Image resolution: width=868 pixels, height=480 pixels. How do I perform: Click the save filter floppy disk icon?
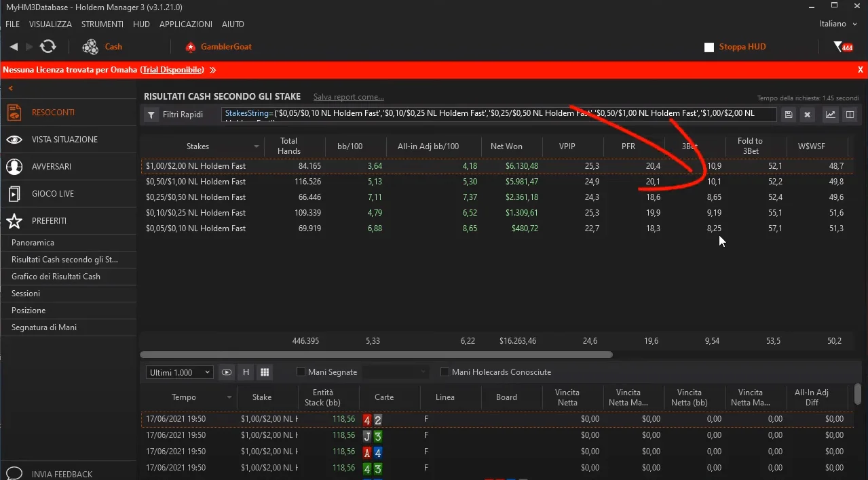tap(789, 115)
